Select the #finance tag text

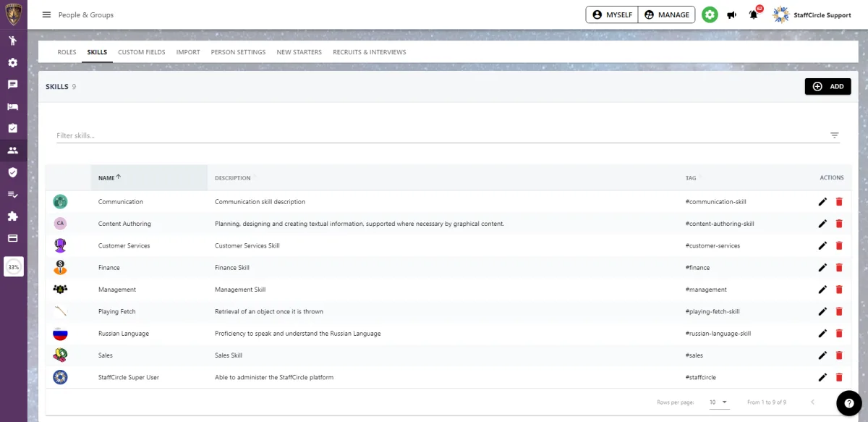pyautogui.click(x=697, y=268)
